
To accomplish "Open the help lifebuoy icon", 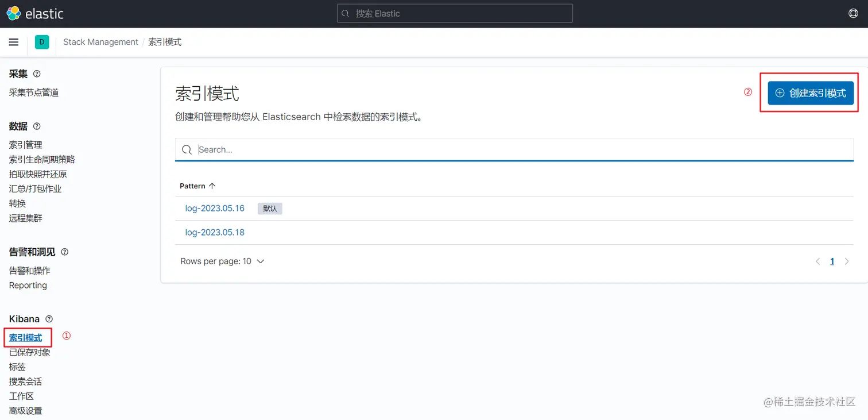I will coord(853,13).
